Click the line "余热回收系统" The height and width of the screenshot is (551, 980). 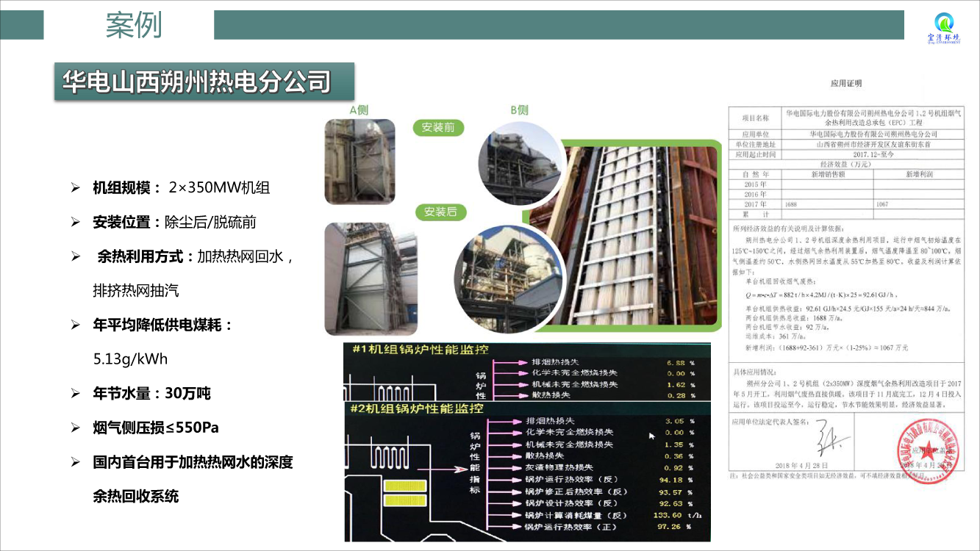(x=136, y=496)
